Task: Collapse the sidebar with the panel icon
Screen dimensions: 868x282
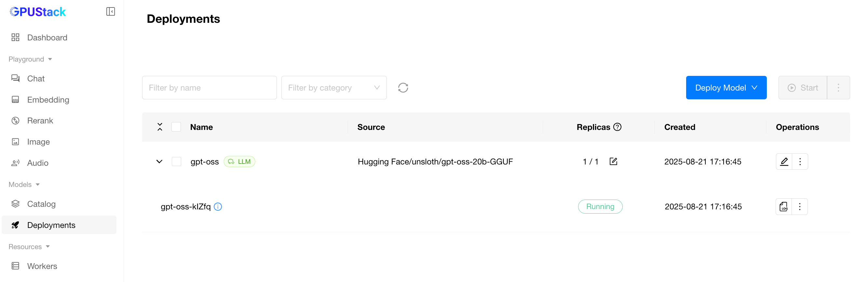Action: (x=111, y=11)
